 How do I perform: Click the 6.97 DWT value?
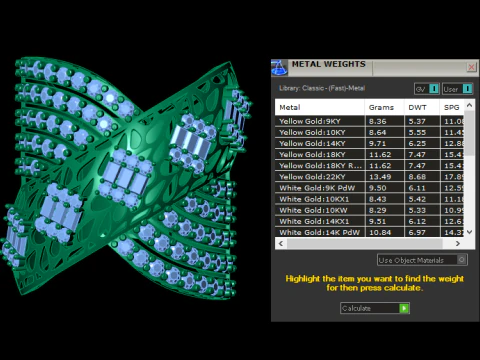[417, 232]
